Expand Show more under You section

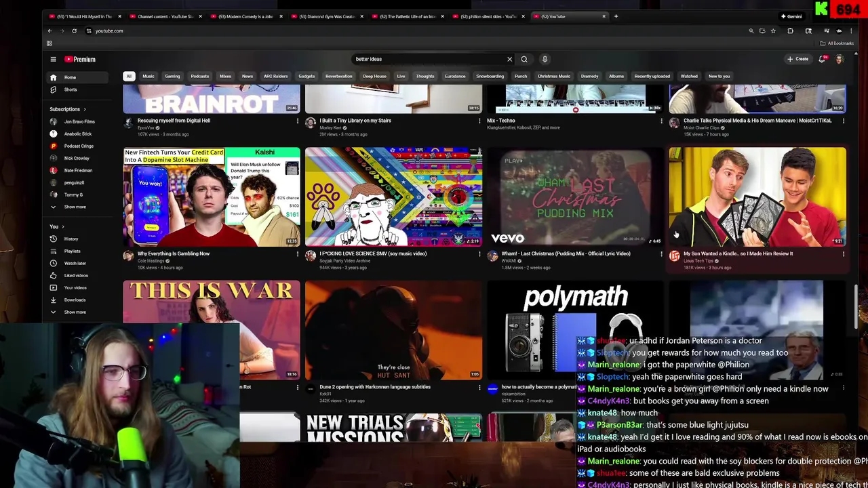(x=75, y=312)
